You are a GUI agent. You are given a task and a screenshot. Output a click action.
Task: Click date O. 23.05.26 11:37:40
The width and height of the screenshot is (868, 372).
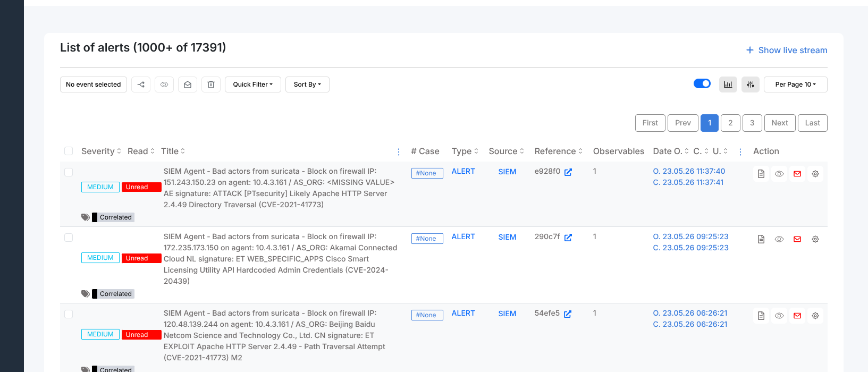689,171
